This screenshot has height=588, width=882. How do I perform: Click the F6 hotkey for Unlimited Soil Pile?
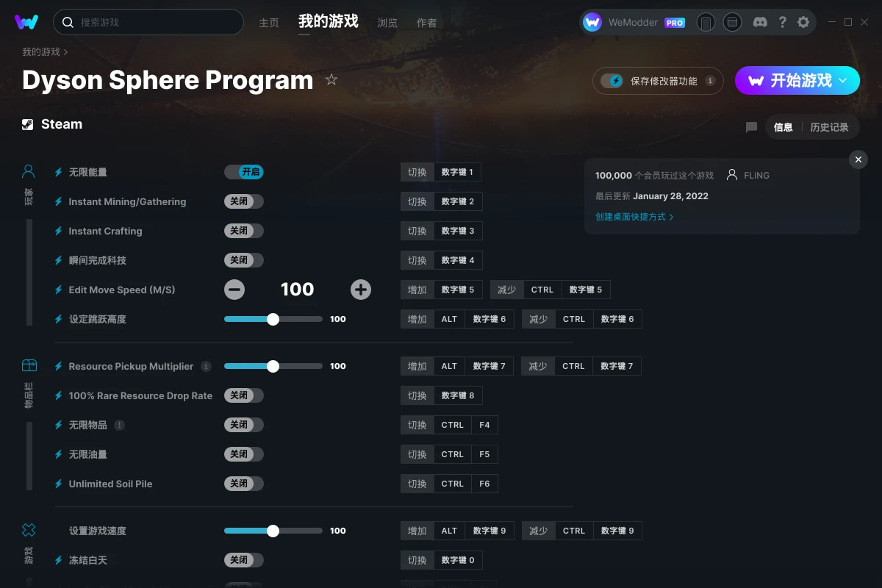coord(484,484)
